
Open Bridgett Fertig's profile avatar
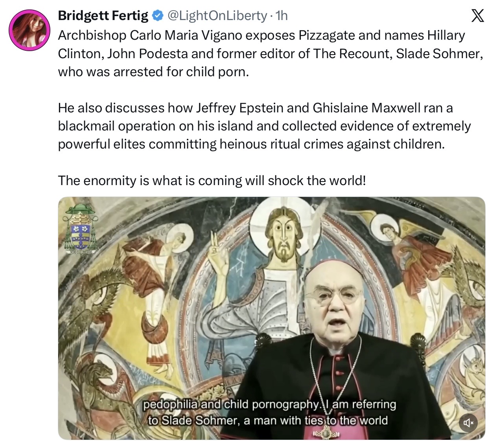click(x=29, y=31)
